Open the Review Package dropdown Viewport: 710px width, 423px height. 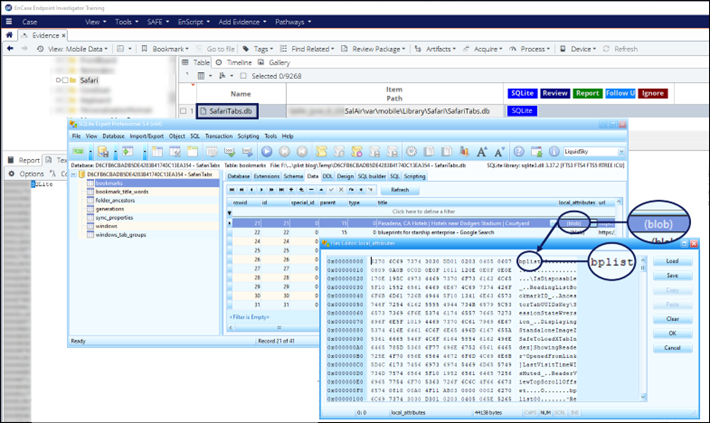click(374, 48)
